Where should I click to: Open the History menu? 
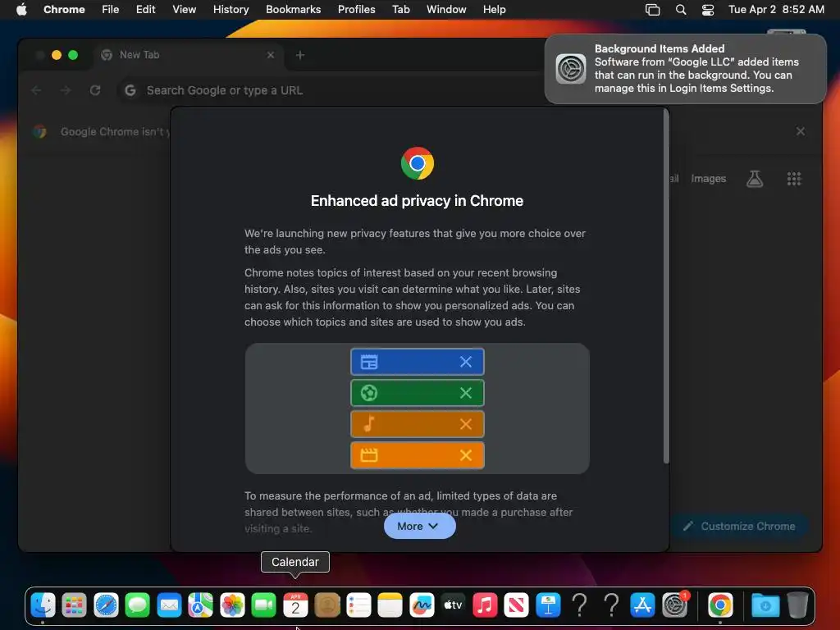click(231, 9)
